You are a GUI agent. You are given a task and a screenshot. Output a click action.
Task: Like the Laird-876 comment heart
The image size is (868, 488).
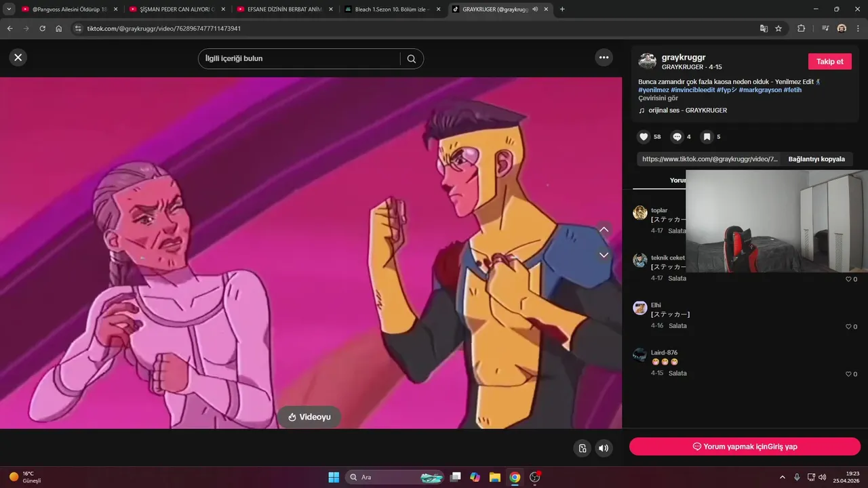pyautogui.click(x=848, y=374)
